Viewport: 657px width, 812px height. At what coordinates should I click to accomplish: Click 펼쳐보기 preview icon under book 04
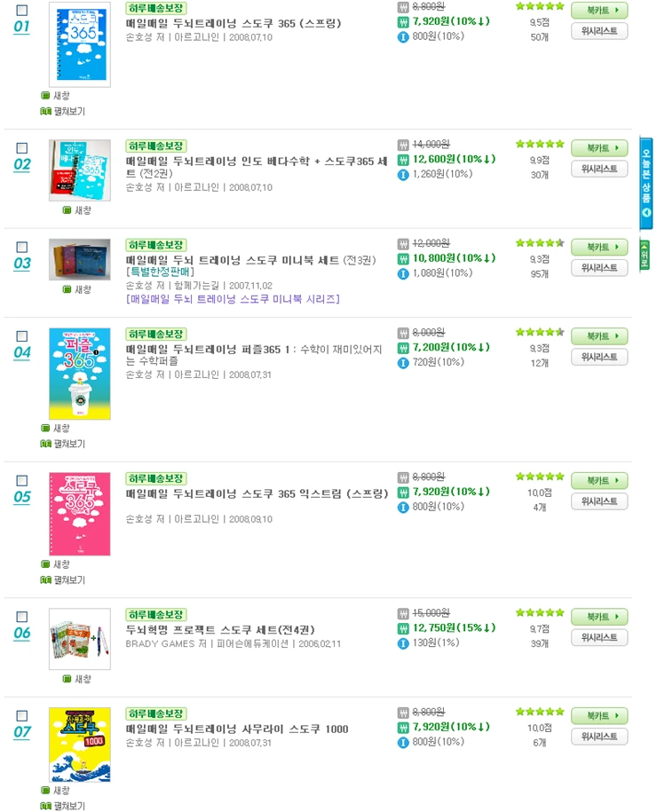pos(45,444)
